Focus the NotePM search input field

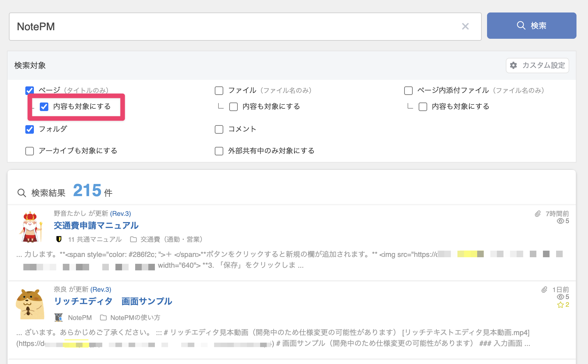coord(245,27)
